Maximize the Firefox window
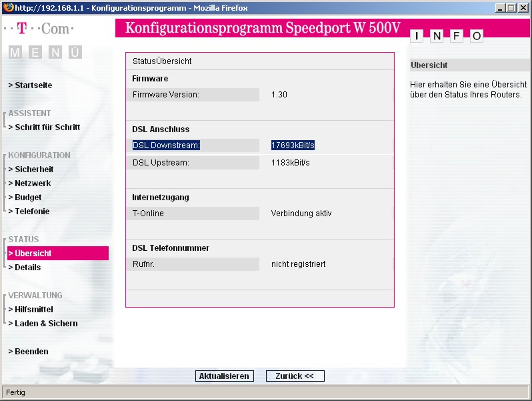 click(511, 7)
